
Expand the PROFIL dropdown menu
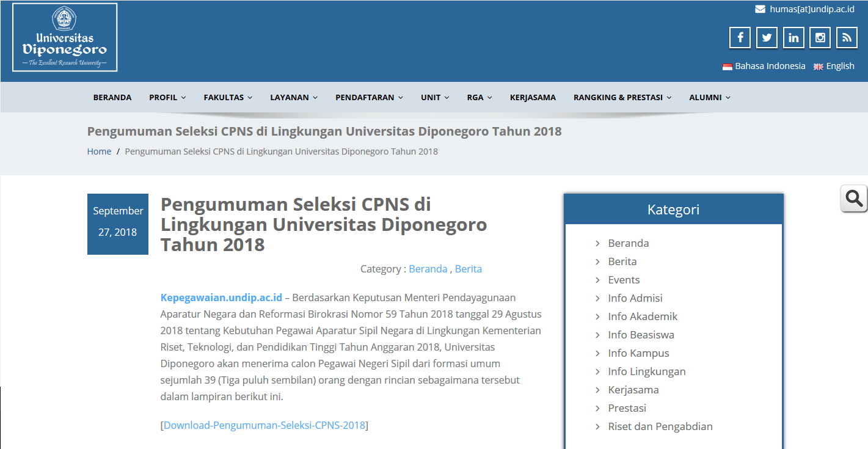point(167,97)
